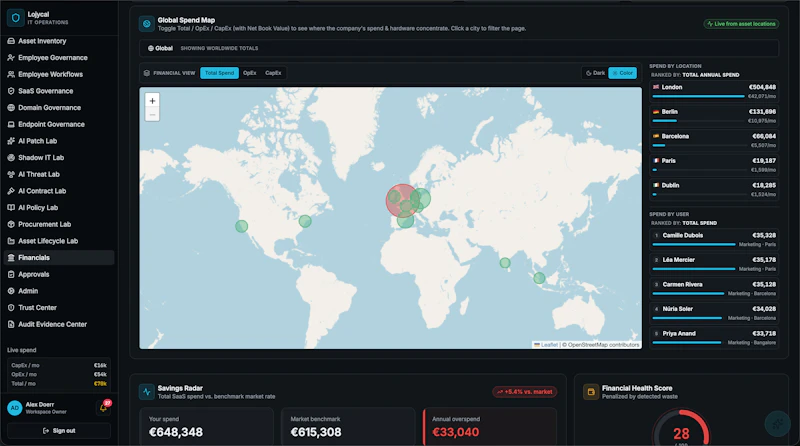The height and width of the screenshot is (446, 800).
Task: Click the US west coast spend bubble
Action: point(241,226)
